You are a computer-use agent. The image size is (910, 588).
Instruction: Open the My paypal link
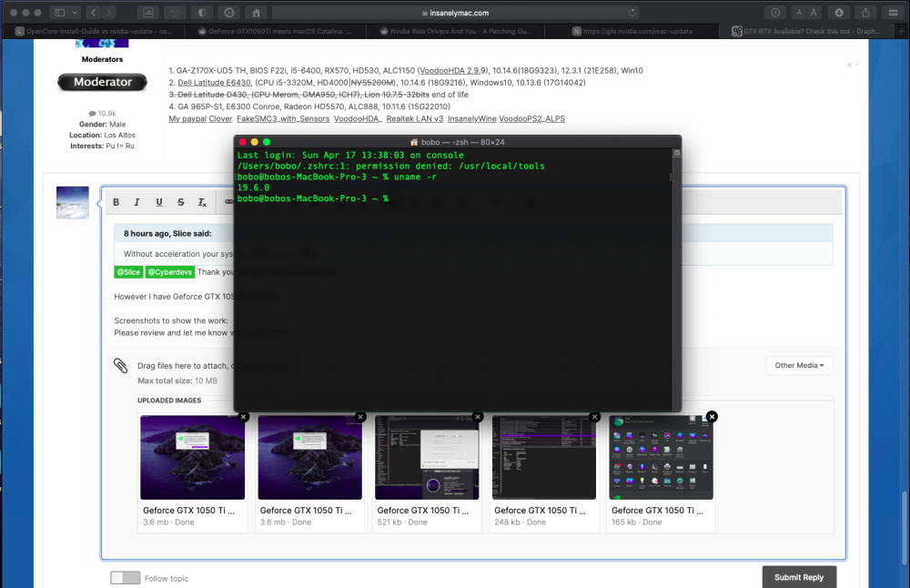[187, 118]
